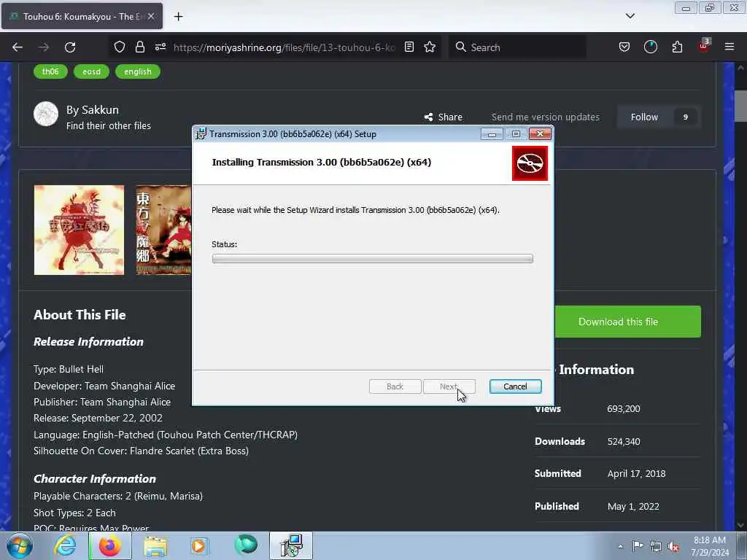This screenshot has height=560, width=747.
Task: Click the scrollbar down arrow
Action: 740,525
